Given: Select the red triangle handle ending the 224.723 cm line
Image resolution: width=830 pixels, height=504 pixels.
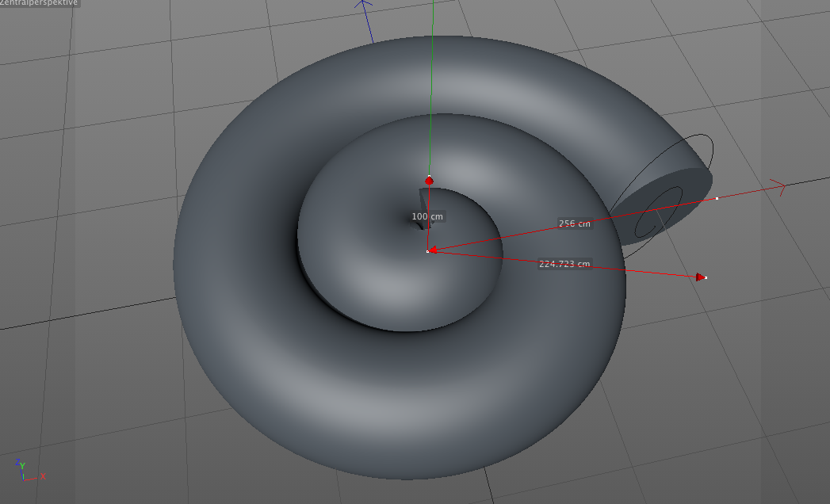Looking at the screenshot, I should pos(700,277).
